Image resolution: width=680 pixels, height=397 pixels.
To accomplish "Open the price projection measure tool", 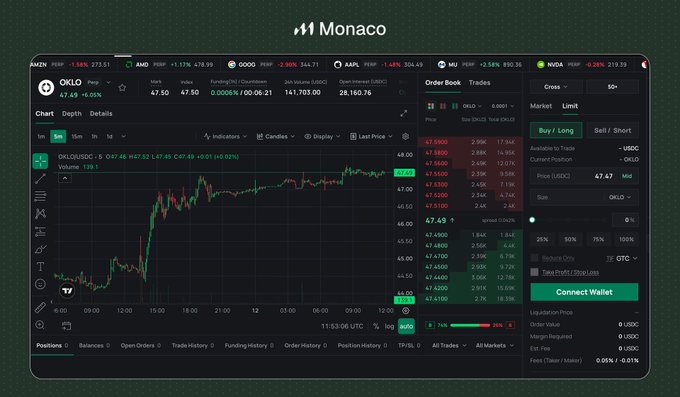I will 40,231.
